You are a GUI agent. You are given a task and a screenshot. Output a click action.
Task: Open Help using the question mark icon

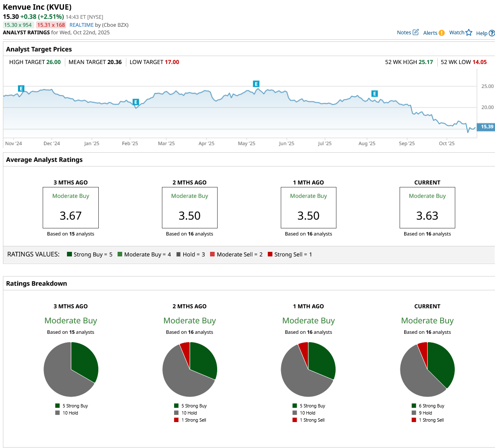tap(492, 33)
